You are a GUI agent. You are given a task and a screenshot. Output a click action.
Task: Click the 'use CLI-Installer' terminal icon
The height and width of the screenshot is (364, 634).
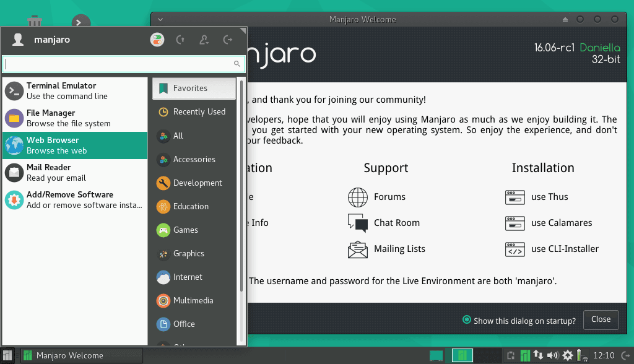(515, 249)
